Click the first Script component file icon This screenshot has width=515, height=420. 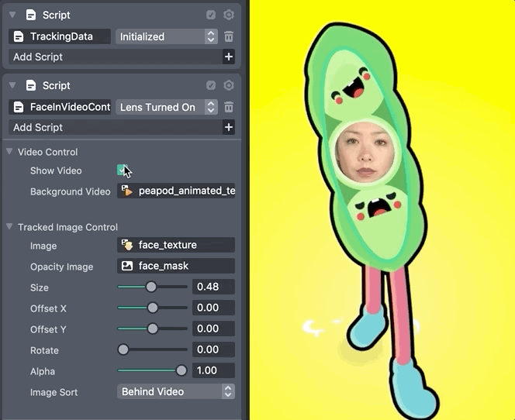pyautogui.click(x=31, y=15)
